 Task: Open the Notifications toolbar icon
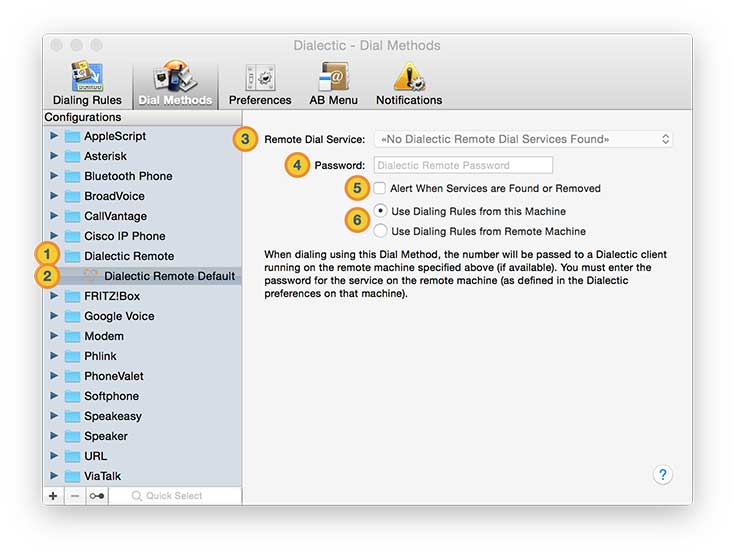(409, 84)
